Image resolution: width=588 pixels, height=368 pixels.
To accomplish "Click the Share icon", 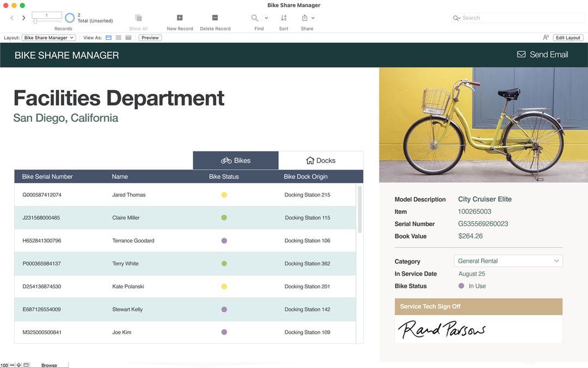I will point(305,18).
